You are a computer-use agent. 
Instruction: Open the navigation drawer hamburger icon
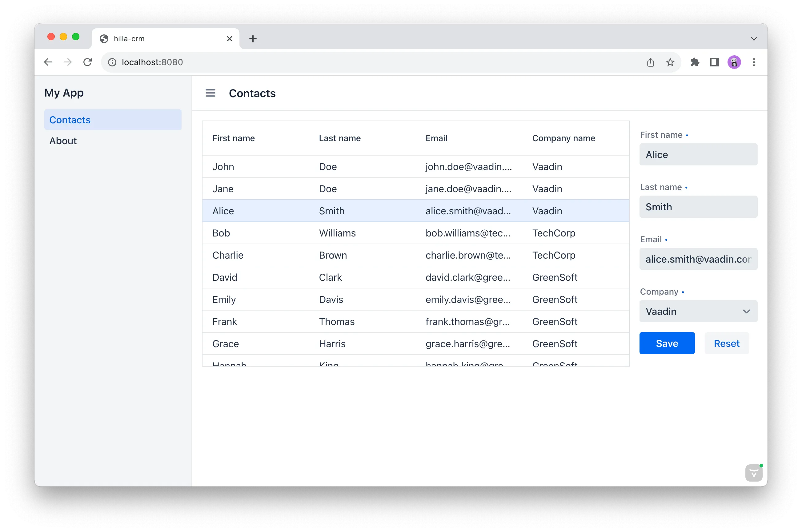coord(210,93)
